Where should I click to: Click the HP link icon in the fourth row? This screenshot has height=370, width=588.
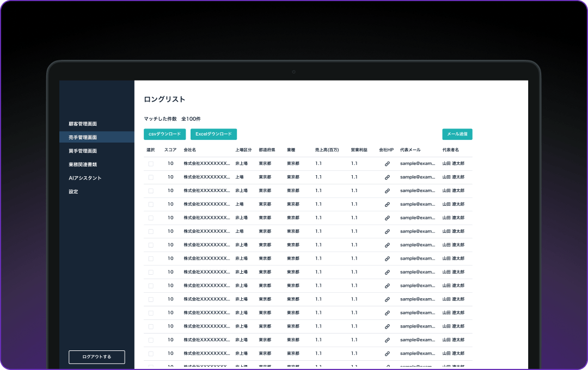pos(387,204)
